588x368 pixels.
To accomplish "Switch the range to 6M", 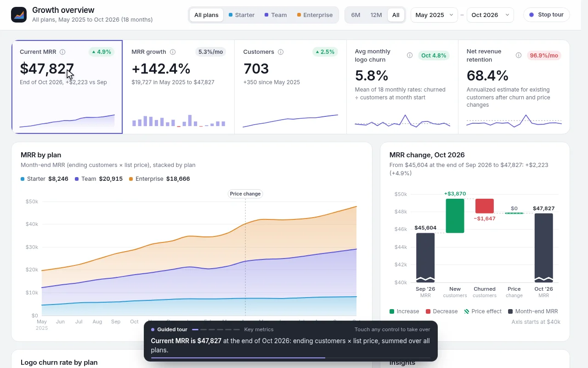I will point(356,15).
